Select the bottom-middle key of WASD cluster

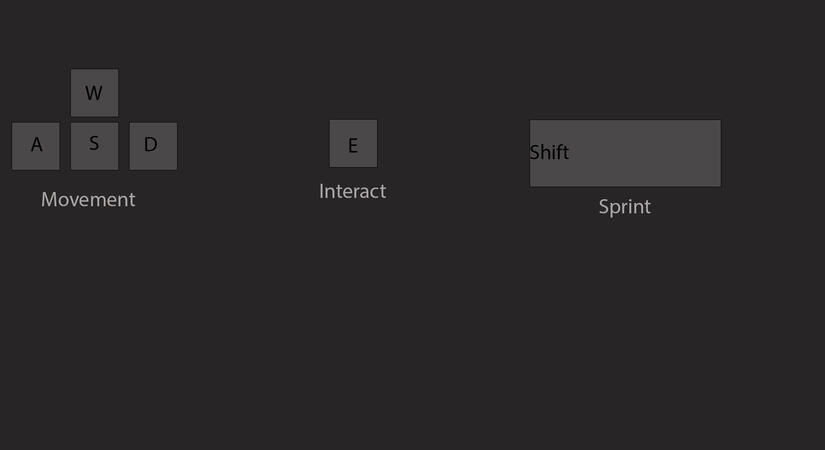pyautogui.click(x=94, y=146)
